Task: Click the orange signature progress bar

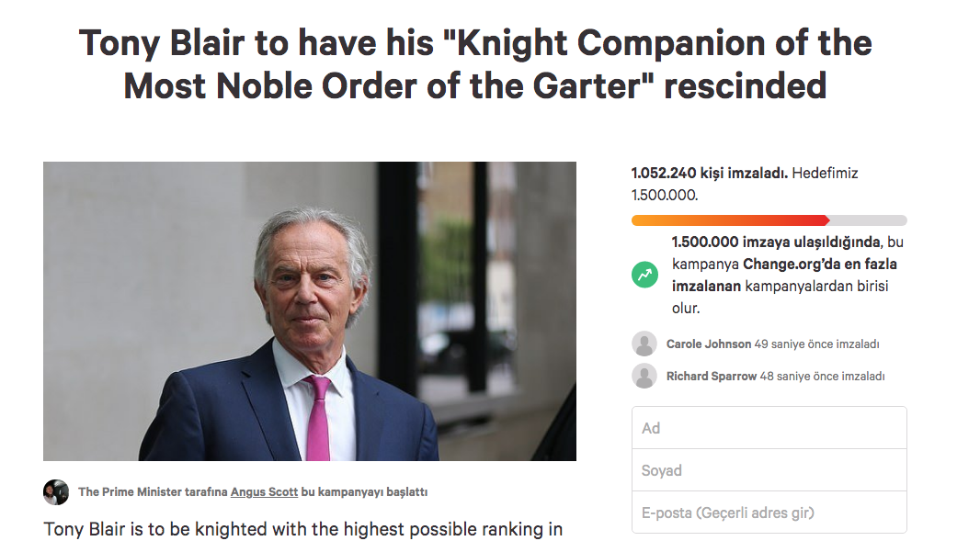Action: point(730,220)
